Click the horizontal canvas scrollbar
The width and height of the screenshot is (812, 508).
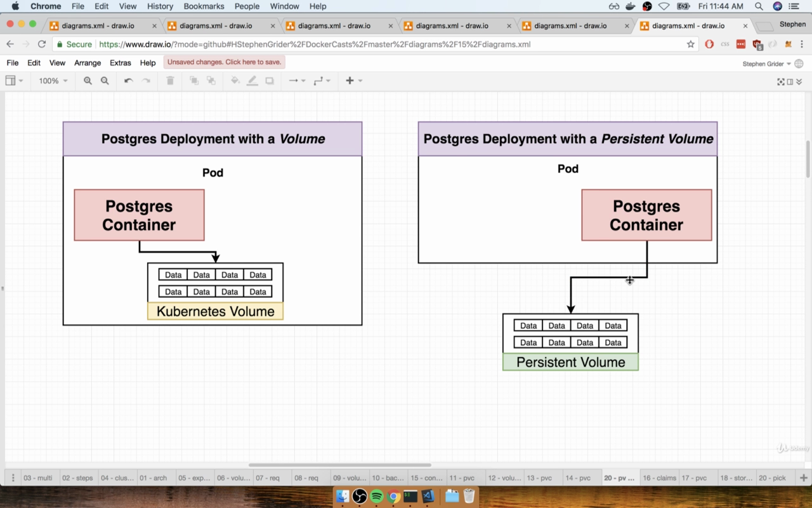[x=340, y=465]
